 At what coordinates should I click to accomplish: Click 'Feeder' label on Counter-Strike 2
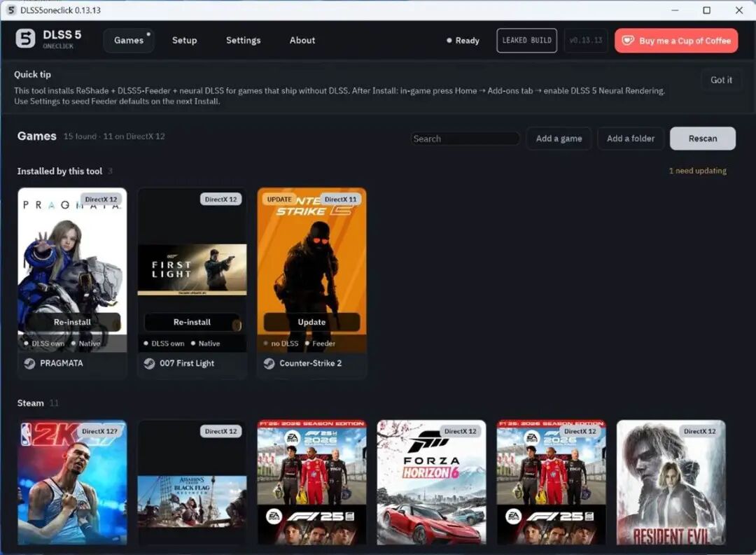323,344
